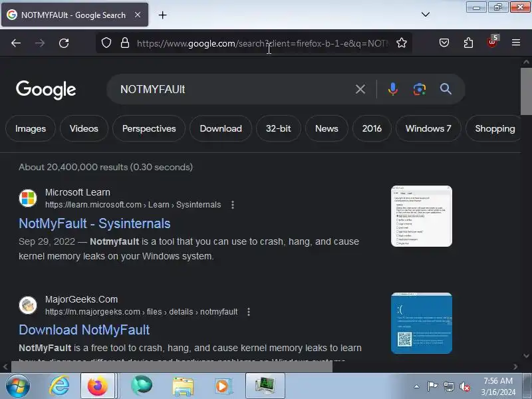Switch to the News filter
This screenshot has width=532, height=399.
[327, 128]
